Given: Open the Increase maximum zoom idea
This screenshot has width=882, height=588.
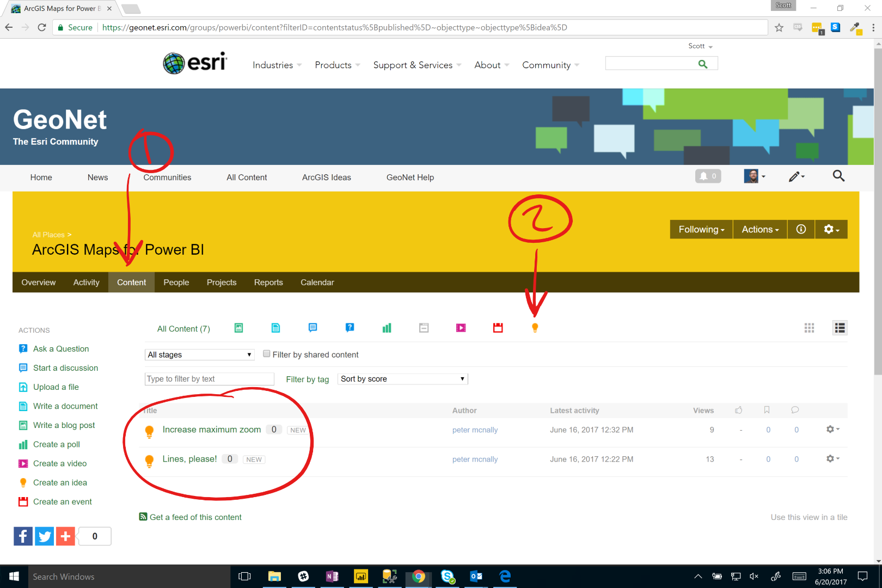Looking at the screenshot, I should click(x=212, y=430).
